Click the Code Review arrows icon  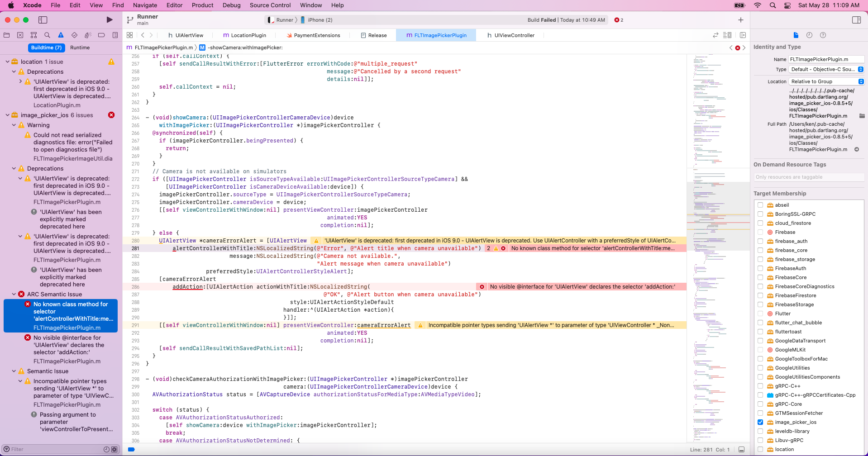coord(715,35)
